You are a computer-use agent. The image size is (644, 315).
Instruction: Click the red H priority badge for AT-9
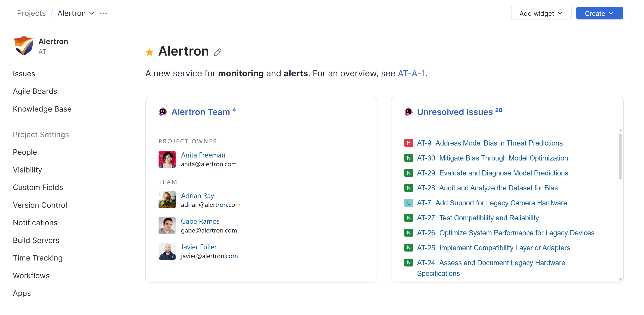coord(409,143)
